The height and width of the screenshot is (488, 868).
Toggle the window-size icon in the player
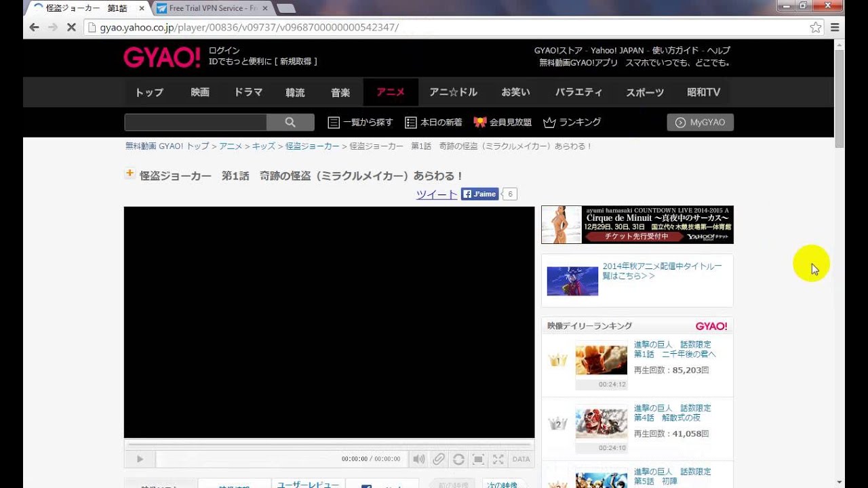point(478,459)
